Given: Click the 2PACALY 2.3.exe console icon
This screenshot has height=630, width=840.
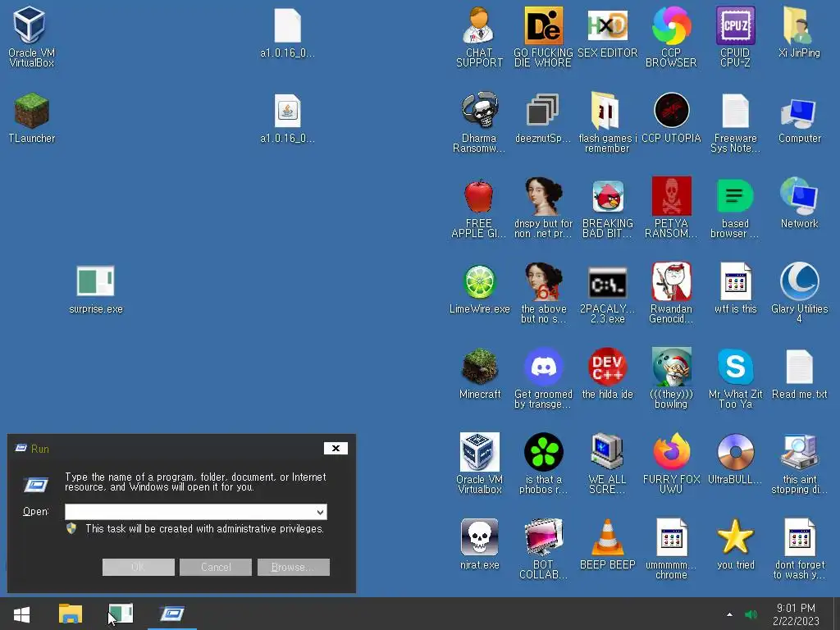Looking at the screenshot, I should 608,283.
